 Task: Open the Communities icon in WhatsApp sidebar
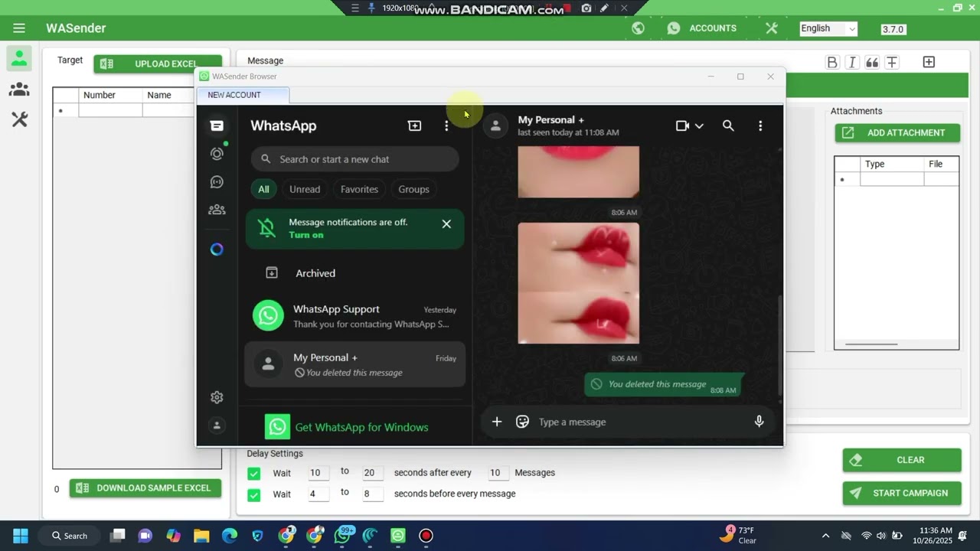pyautogui.click(x=217, y=210)
